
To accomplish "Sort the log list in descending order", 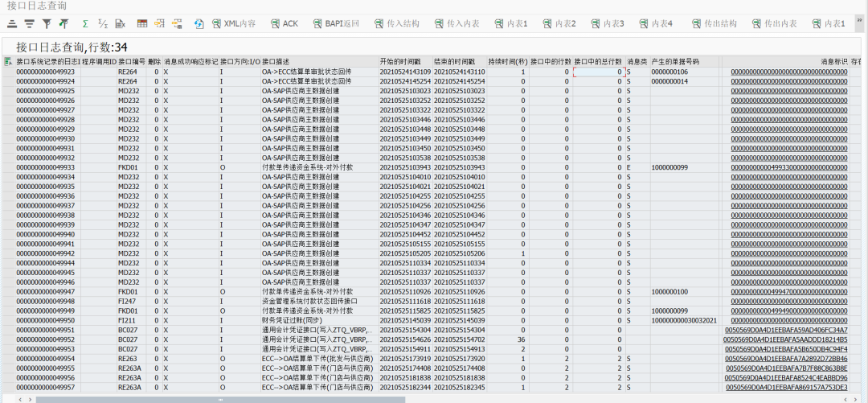I will [x=29, y=23].
